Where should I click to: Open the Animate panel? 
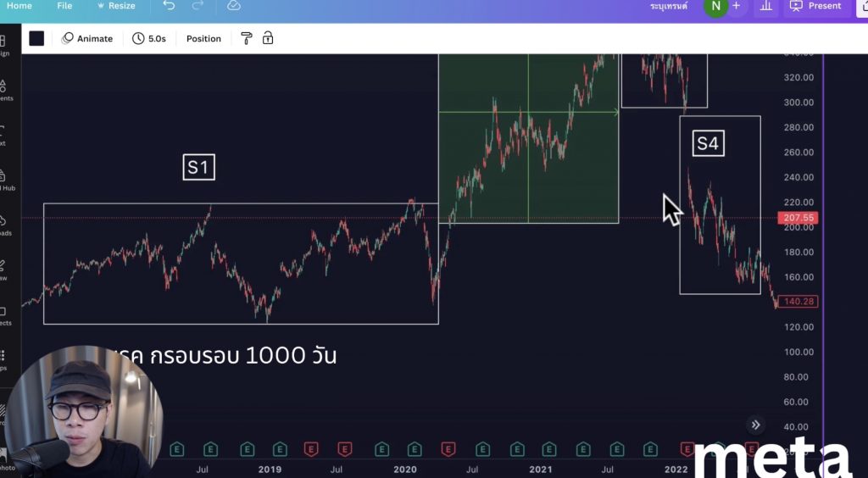[x=87, y=38]
